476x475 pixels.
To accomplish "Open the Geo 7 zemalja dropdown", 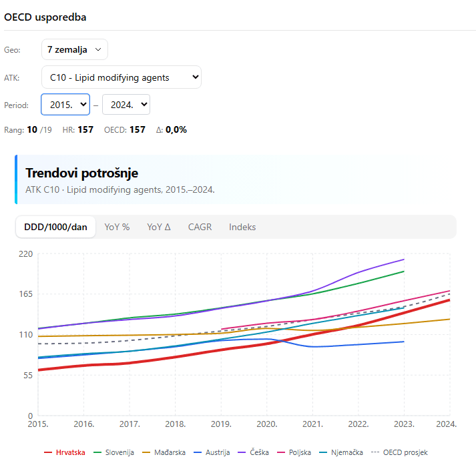I will [74, 49].
